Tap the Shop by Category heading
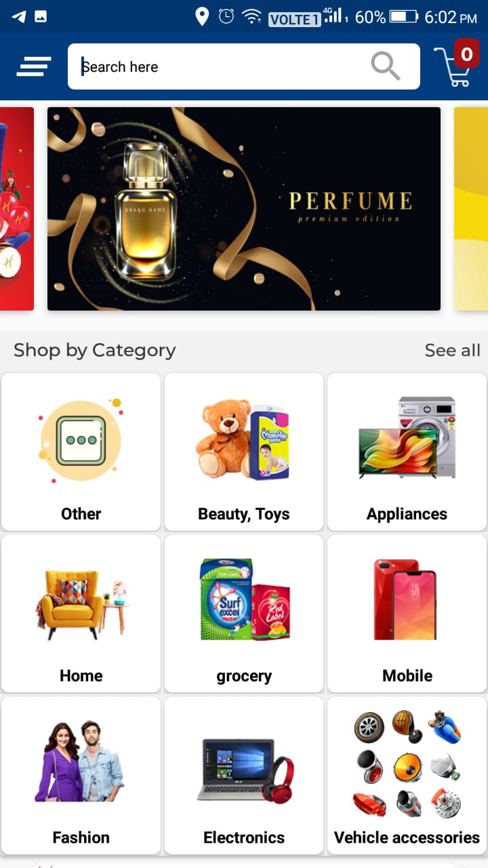Screen dimensions: 488x868 [x=94, y=350]
